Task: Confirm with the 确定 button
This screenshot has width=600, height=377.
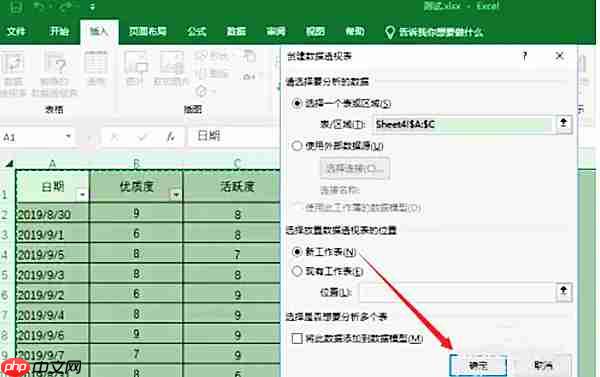Action: coord(478,366)
